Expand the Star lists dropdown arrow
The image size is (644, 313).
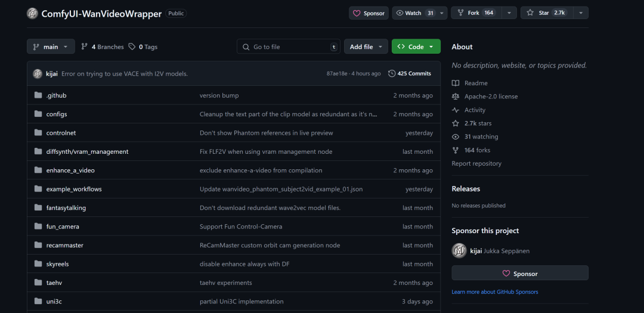point(581,13)
